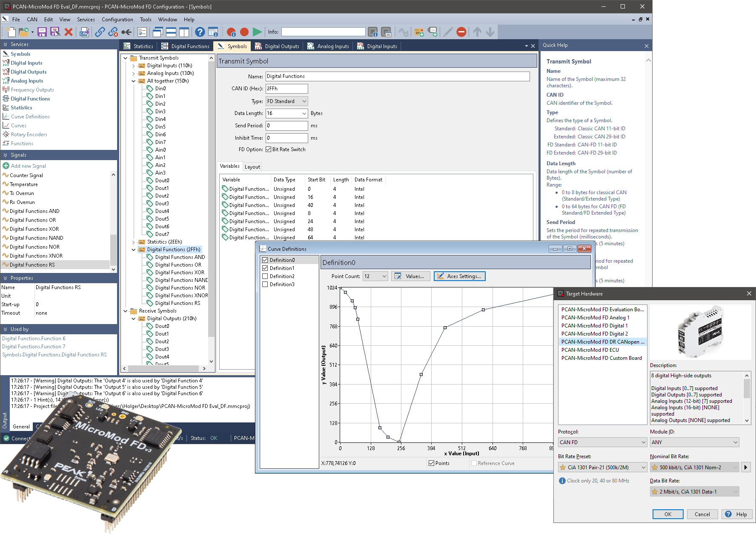This screenshot has width=756, height=534.
Task: Click the red X delete toolbar icon
Action: [x=68, y=32]
